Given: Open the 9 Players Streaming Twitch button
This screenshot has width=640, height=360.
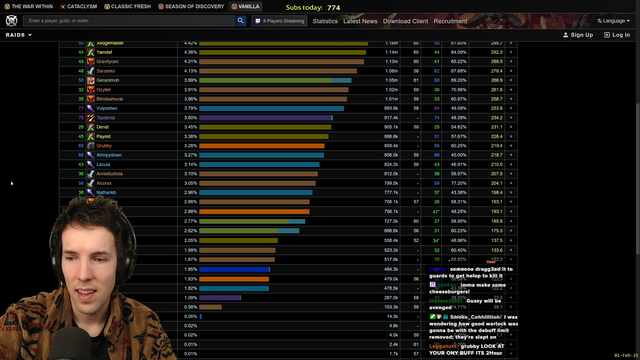Looking at the screenshot, I should 280,21.
